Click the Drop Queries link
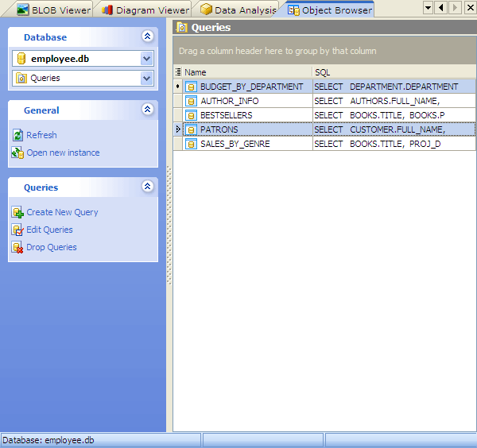 point(52,247)
